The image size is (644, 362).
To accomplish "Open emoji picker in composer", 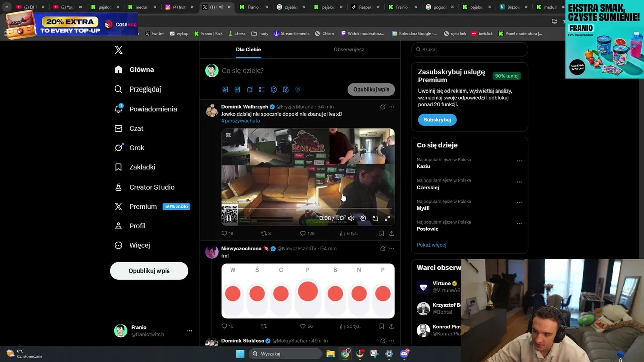I will [x=274, y=89].
